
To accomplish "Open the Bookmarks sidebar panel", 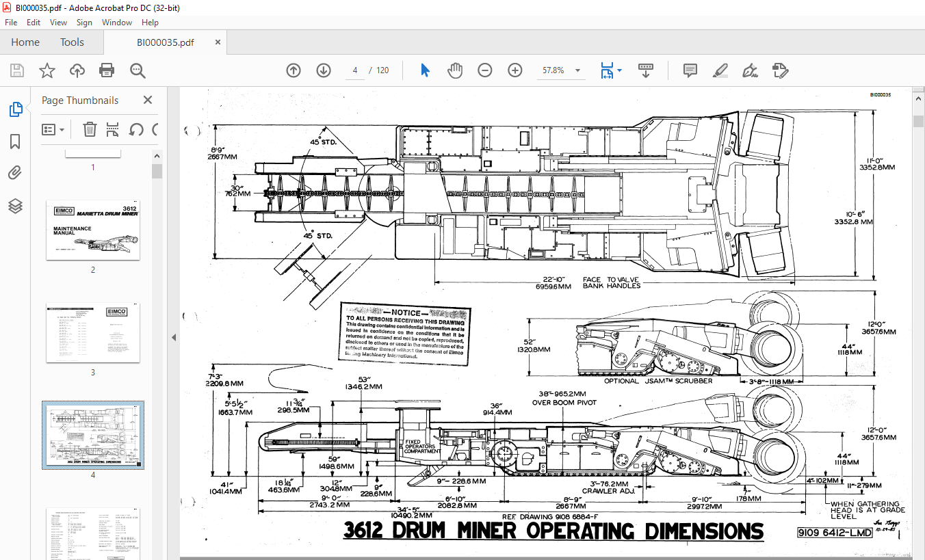I will pyautogui.click(x=15, y=142).
